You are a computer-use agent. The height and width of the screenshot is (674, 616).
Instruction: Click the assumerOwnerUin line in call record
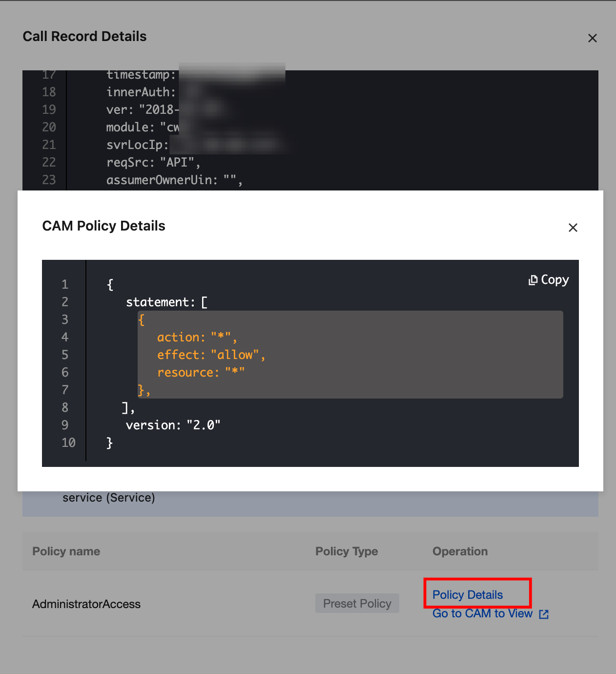click(x=174, y=180)
